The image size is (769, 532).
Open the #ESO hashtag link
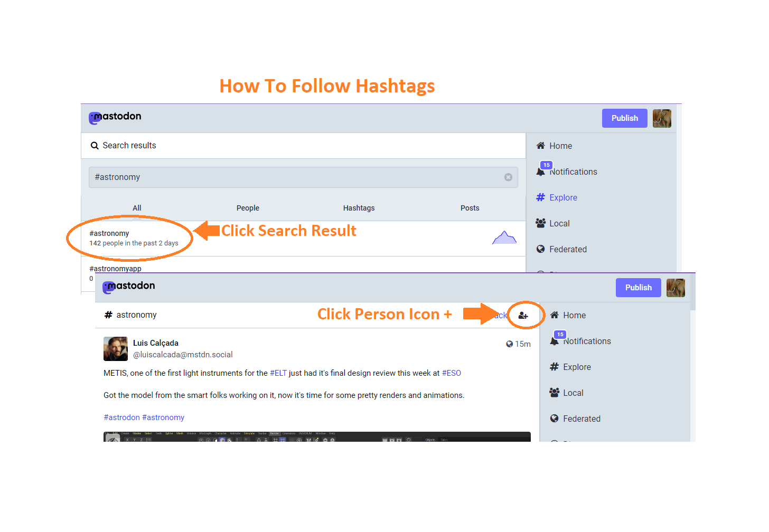pyautogui.click(x=451, y=373)
